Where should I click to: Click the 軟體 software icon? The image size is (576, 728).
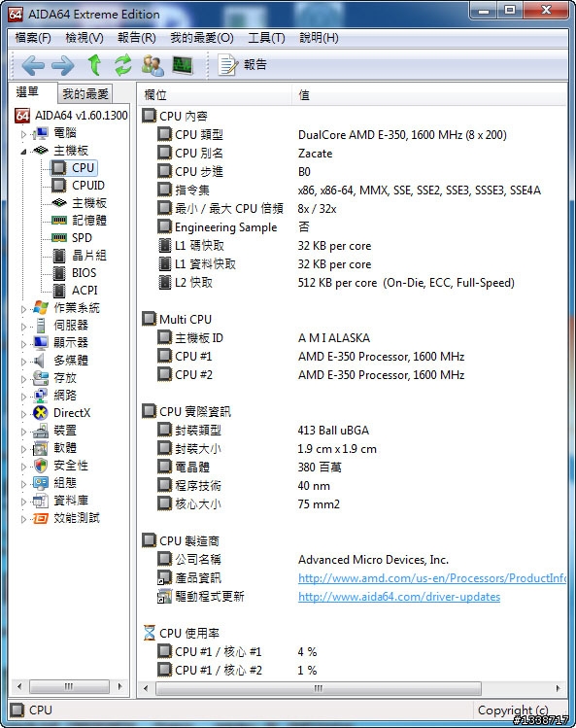(x=41, y=448)
